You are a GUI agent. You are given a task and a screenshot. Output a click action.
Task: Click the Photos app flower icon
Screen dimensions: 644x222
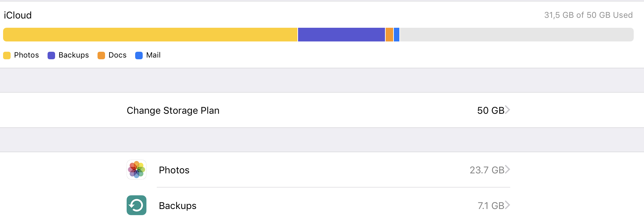137,170
